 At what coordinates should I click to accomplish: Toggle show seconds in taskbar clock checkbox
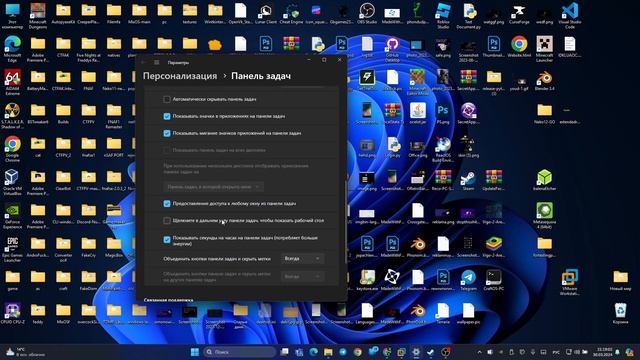coord(167,240)
